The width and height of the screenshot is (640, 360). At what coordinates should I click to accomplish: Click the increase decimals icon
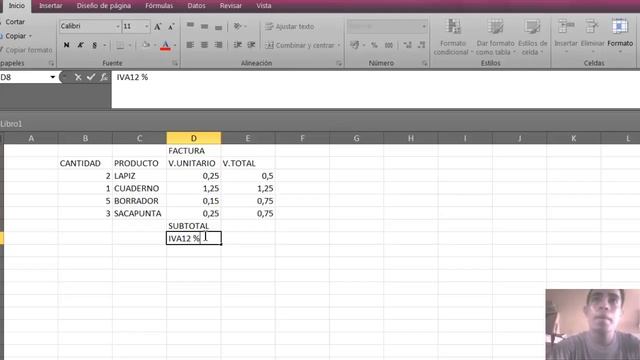407,45
